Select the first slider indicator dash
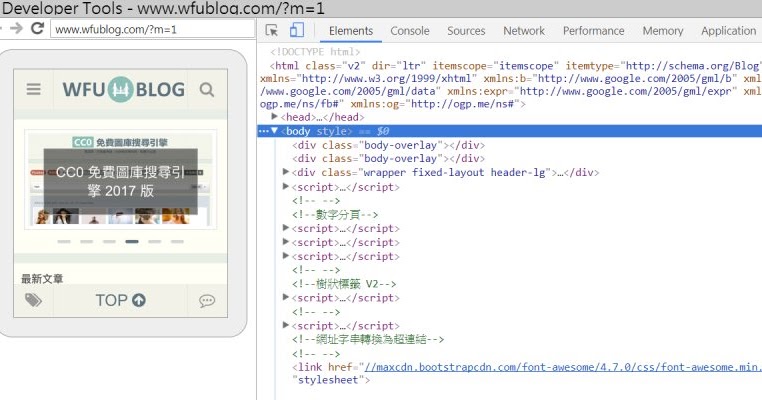The width and height of the screenshot is (762, 400). pos(64,242)
